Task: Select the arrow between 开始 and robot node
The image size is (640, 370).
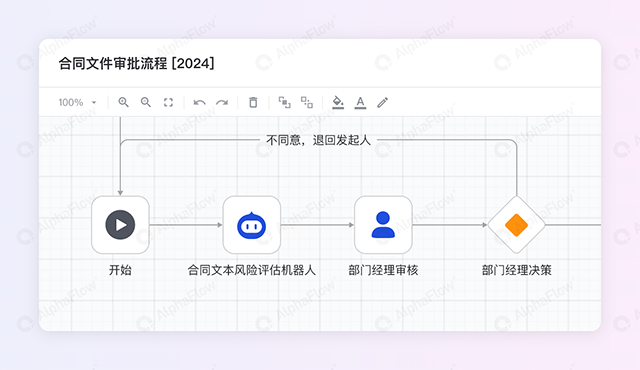Action: coord(186,225)
